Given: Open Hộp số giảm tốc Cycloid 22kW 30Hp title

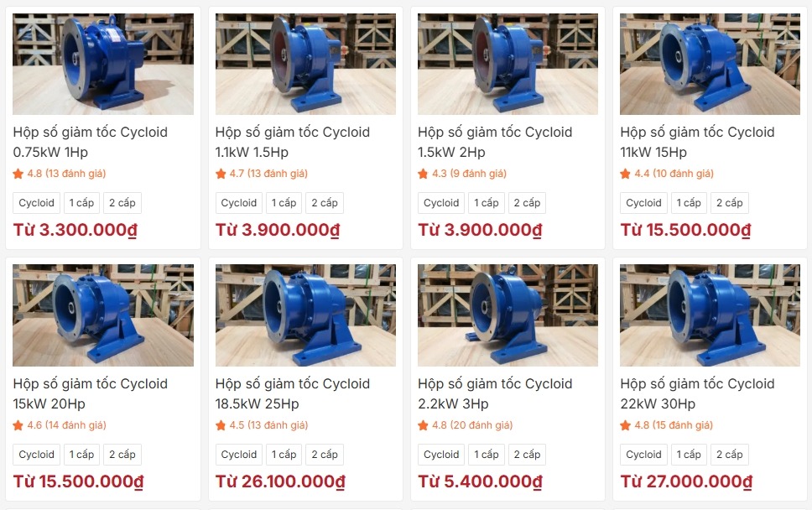Looking at the screenshot, I should [698, 393].
